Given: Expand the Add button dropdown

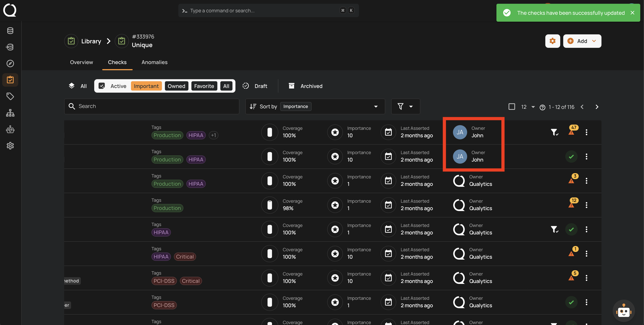Looking at the screenshot, I should pos(594,41).
